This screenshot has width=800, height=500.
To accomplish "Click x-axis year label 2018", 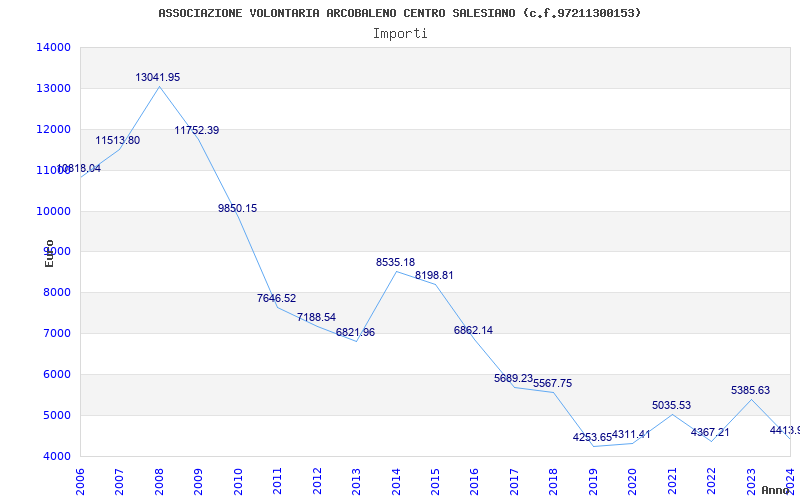I will 554,480.
